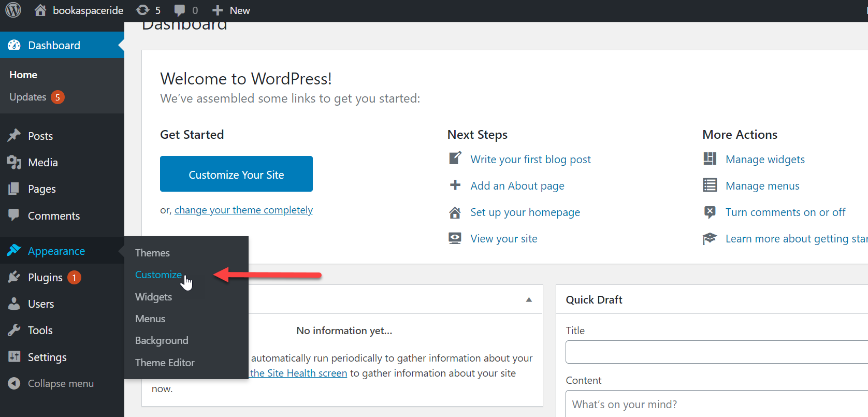This screenshot has width=868, height=417.
Task: Open the Add an About page link
Action: [517, 186]
